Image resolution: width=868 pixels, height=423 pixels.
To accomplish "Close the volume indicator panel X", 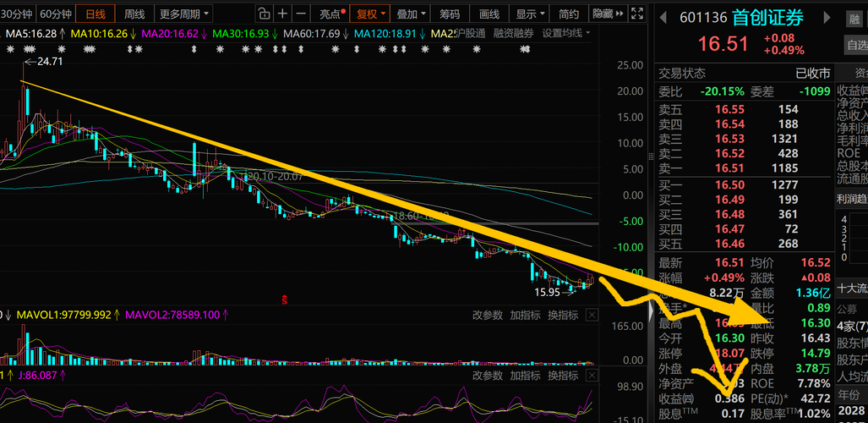I will [592, 316].
